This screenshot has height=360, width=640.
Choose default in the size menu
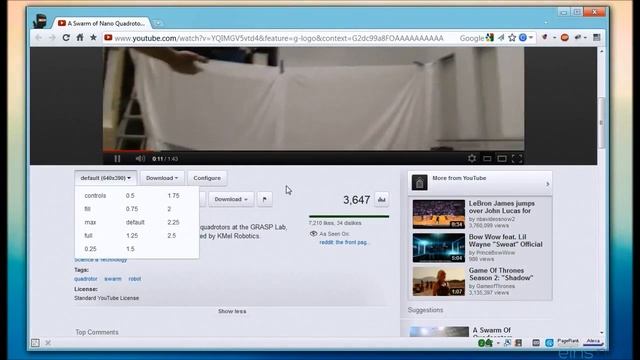135,222
